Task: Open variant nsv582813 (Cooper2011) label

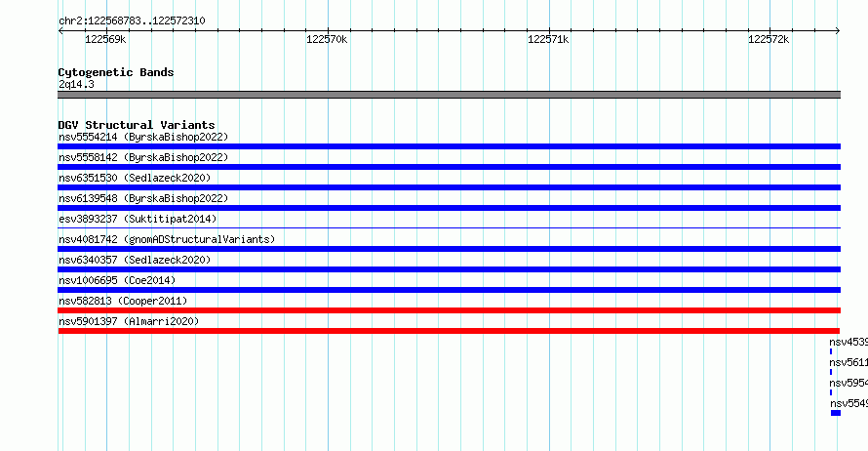Action: pos(123,301)
